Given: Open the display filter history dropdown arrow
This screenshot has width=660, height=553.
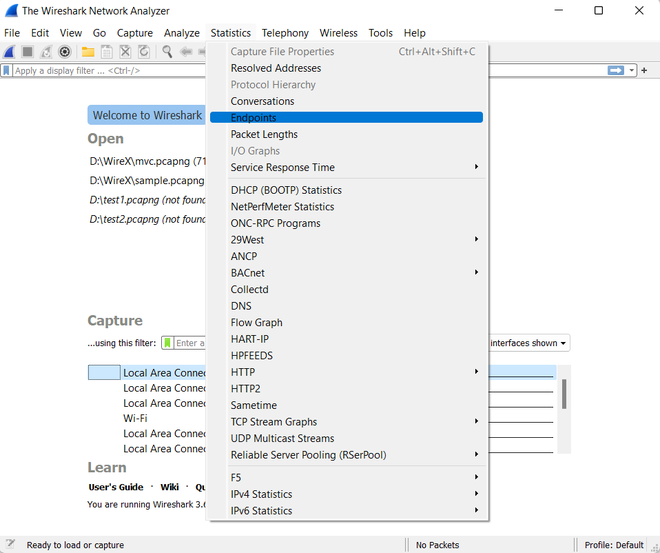Looking at the screenshot, I should (x=631, y=70).
